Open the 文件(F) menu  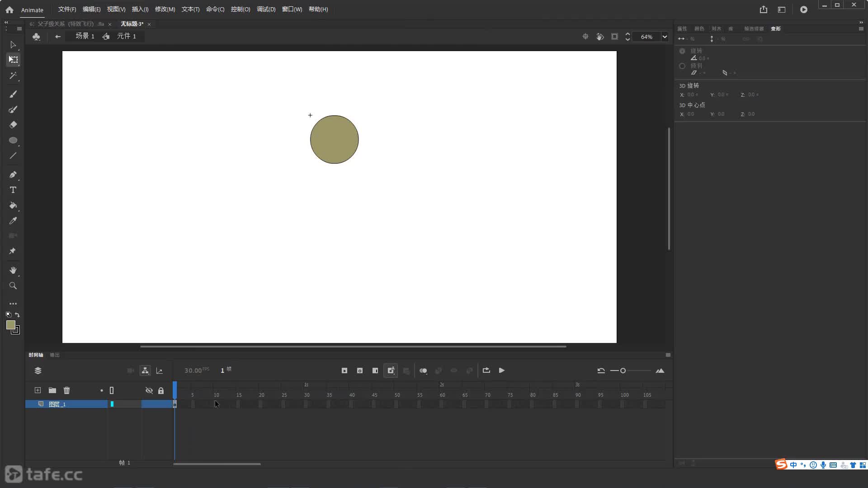point(67,9)
